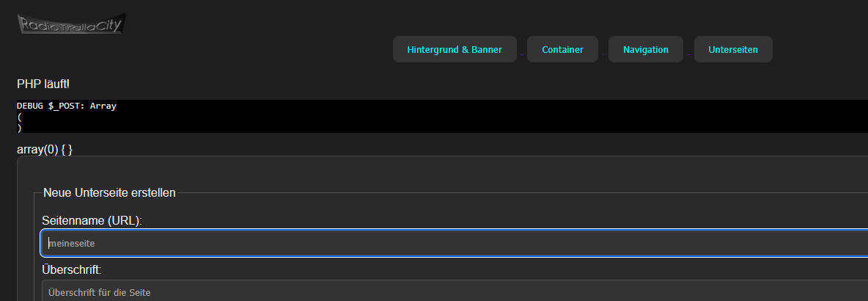Click the 'meineseite' placeholder text

click(x=72, y=243)
